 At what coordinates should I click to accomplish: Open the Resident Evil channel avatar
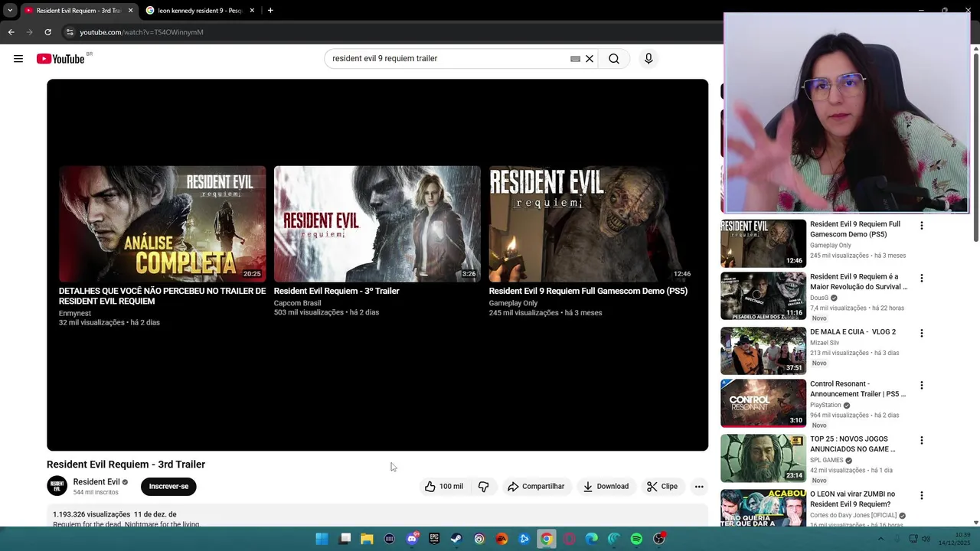57,486
